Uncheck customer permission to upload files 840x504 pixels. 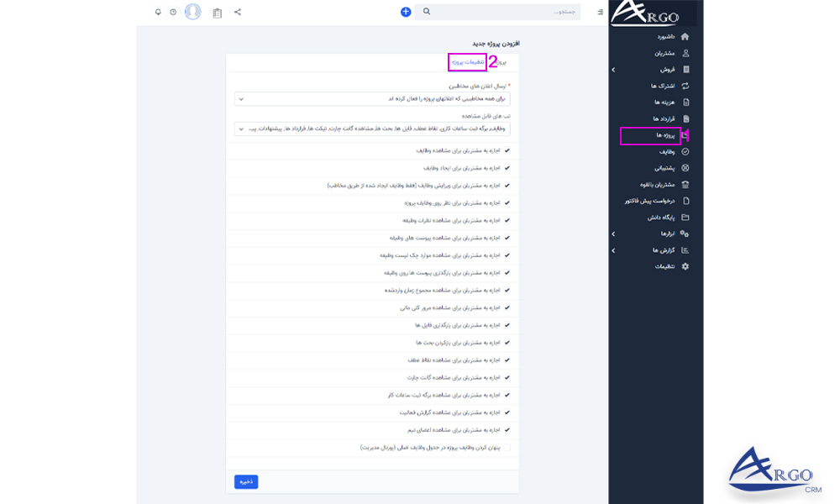tap(507, 324)
